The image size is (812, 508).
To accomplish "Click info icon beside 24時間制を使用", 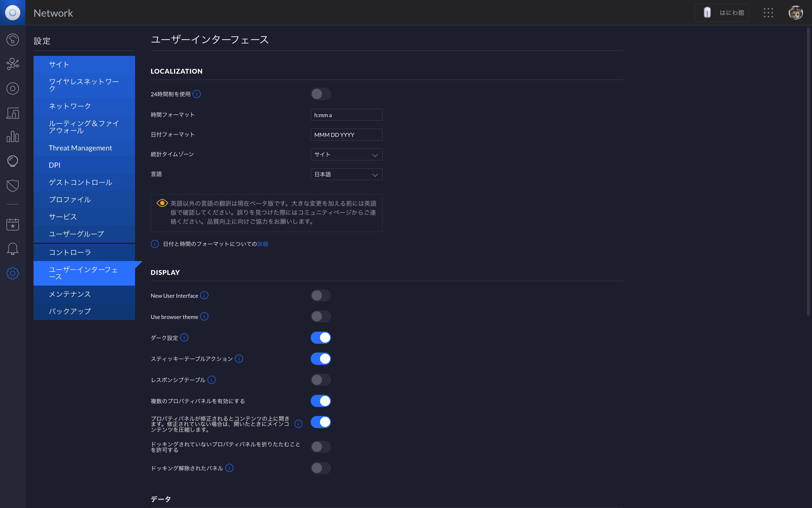I will pos(197,94).
